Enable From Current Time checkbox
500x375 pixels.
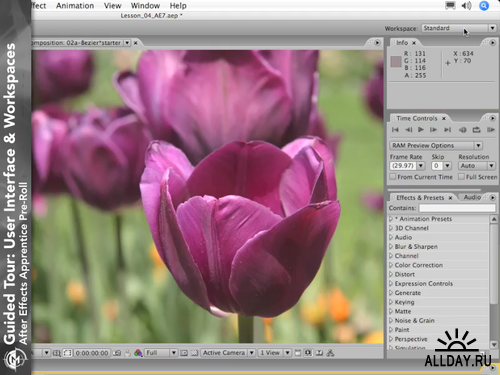click(x=393, y=177)
